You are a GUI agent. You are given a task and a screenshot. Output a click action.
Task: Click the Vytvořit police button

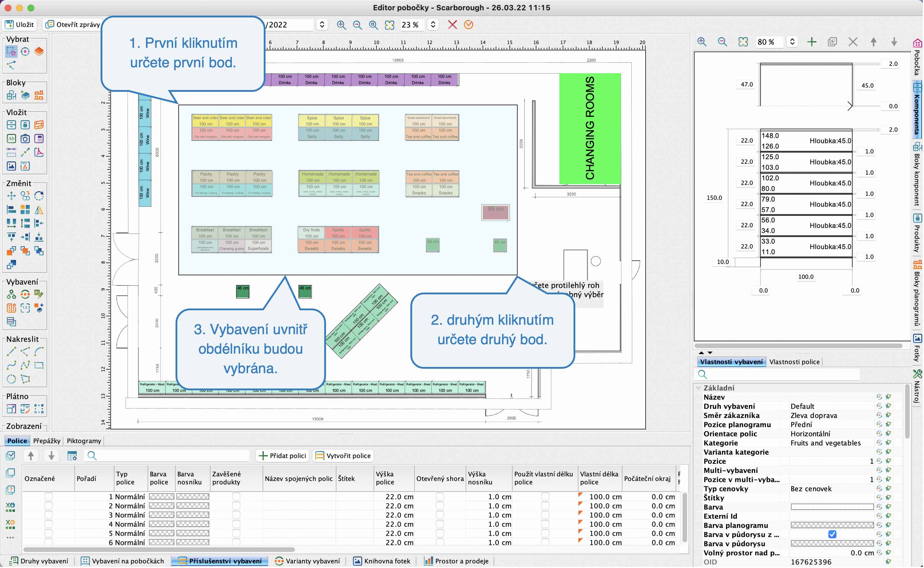point(344,456)
